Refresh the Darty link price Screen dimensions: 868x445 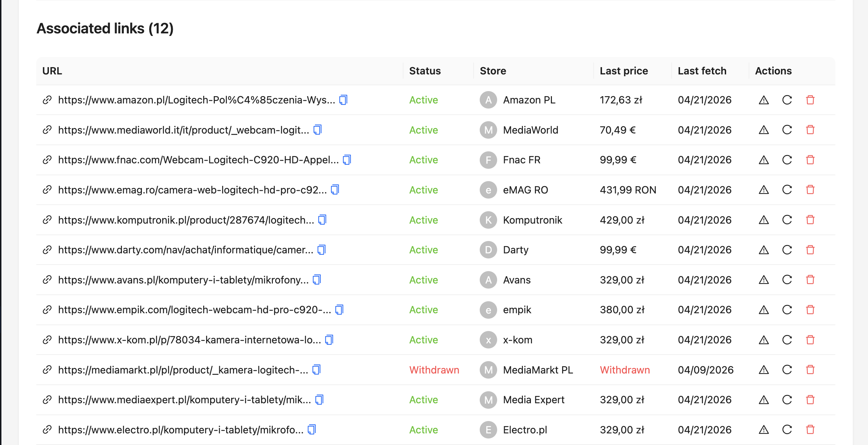click(x=787, y=250)
